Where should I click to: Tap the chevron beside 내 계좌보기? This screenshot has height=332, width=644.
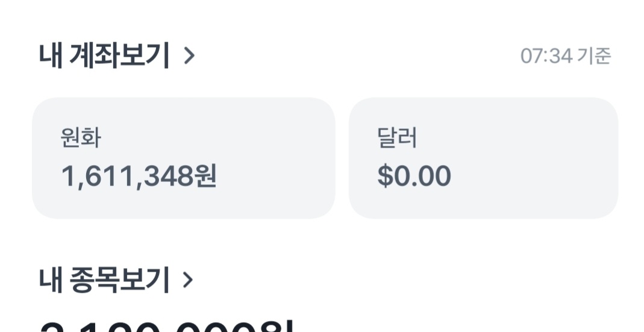[189, 56]
